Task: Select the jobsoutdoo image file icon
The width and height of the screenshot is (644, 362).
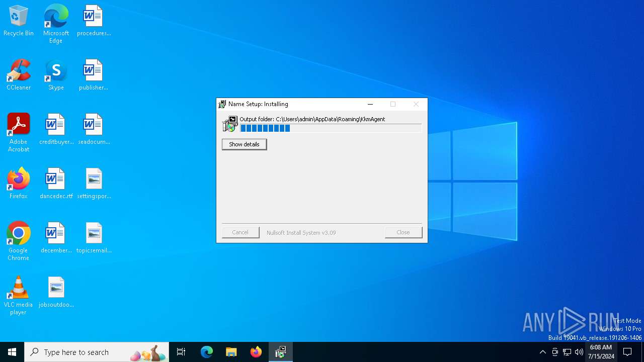Action: pos(56,293)
